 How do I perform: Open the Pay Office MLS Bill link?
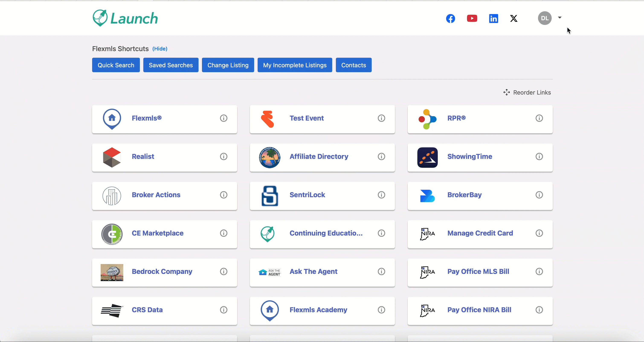pyautogui.click(x=478, y=271)
